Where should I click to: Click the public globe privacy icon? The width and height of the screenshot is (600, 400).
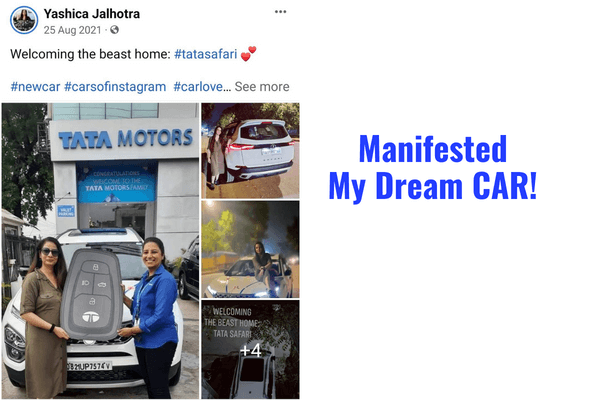pyautogui.click(x=114, y=30)
